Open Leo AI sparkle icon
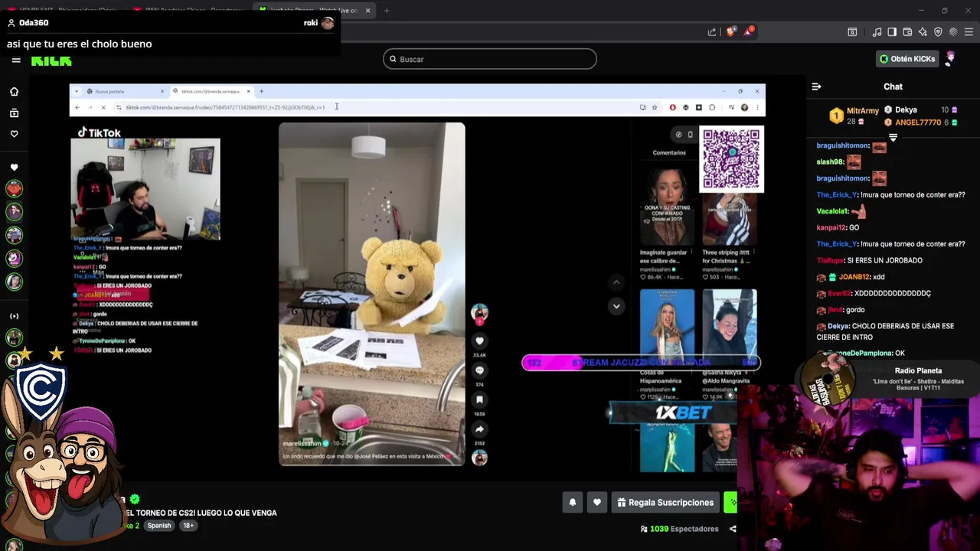980x551 pixels. tap(923, 31)
